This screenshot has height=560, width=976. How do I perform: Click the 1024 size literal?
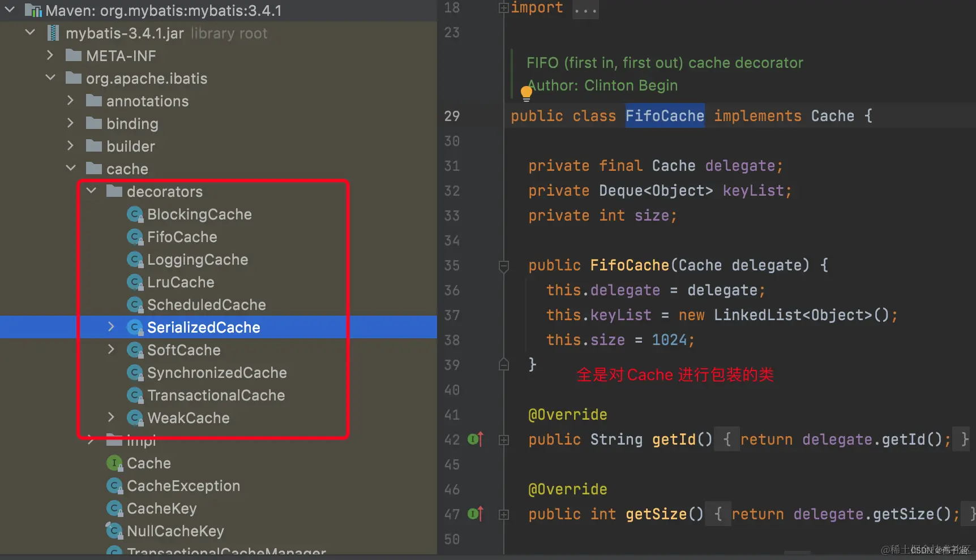(669, 340)
